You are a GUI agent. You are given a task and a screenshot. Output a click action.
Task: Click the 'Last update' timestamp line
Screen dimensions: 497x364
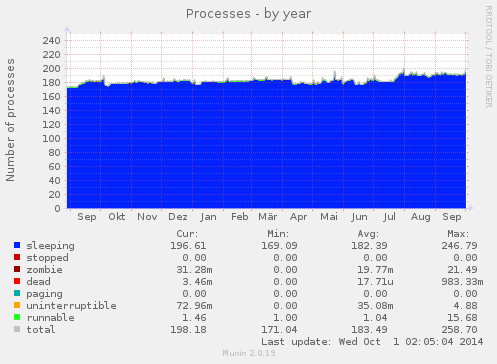click(372, 342)
